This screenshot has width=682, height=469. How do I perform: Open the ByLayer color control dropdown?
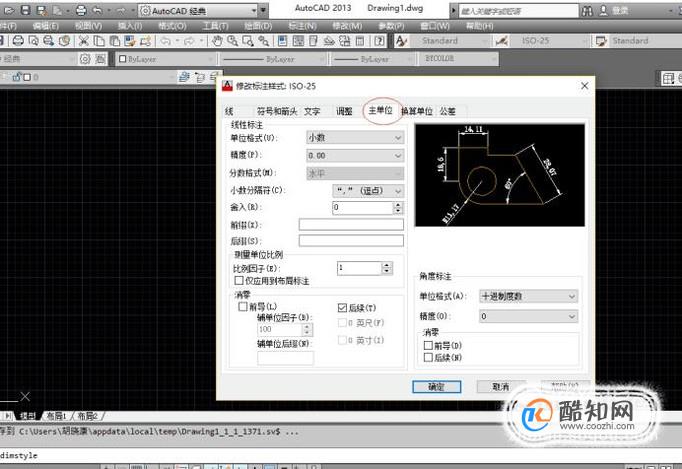point(166,59)
